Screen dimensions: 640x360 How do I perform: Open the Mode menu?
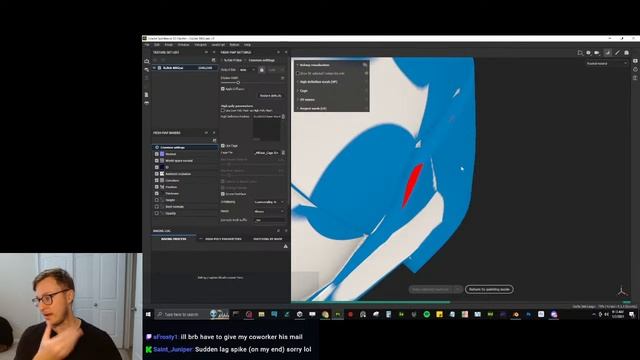point(169,44)
